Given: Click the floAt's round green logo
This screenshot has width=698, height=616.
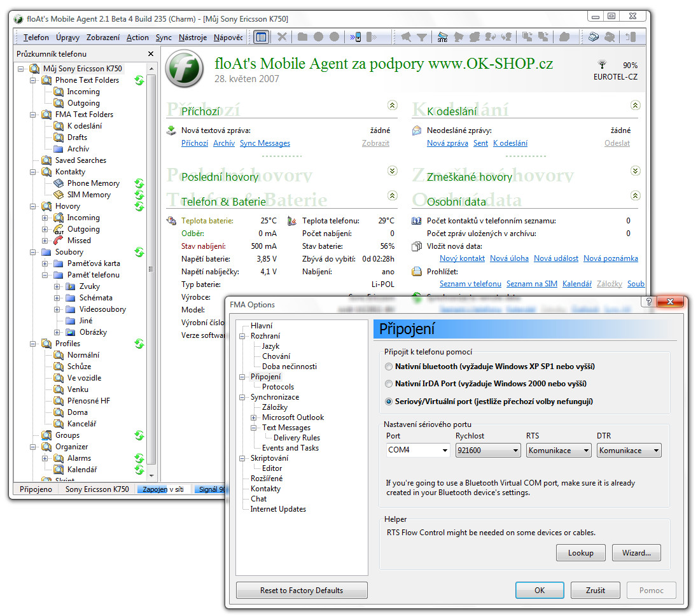Looking at the screenshot, I should pyautogui.click(x=185, y=69).
